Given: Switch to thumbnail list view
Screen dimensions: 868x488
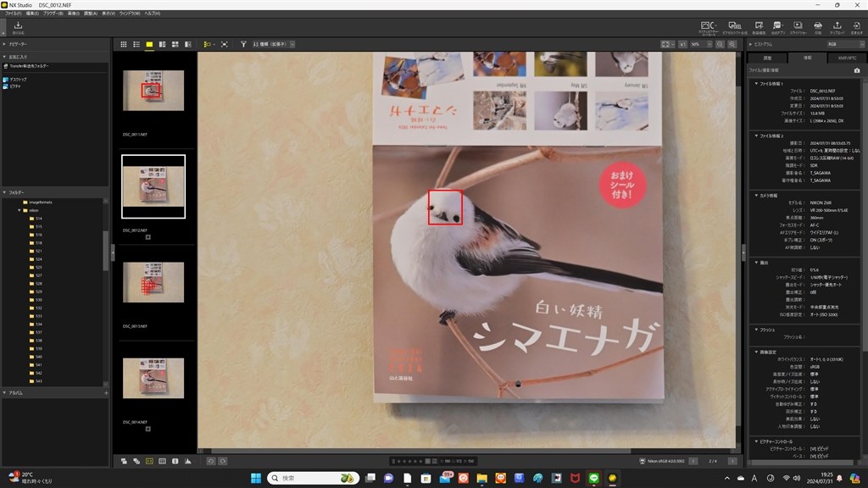Looking at the screenshot, I should click(136, 44).
